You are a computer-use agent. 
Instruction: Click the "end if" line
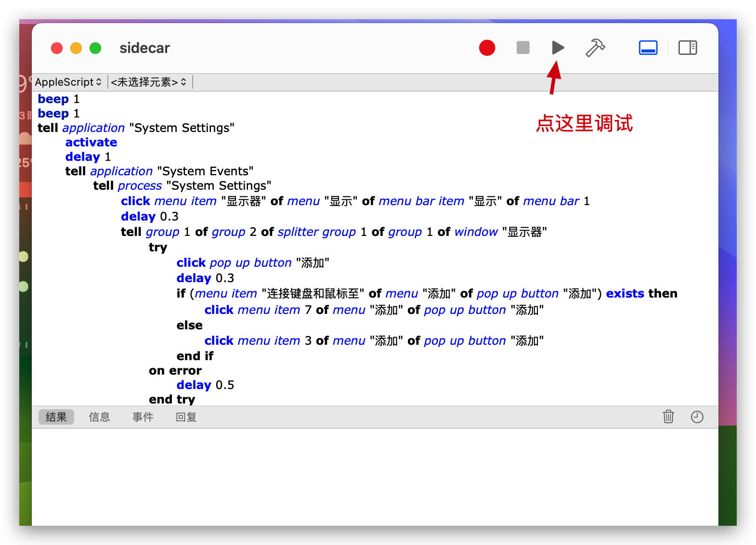tap(195, 356)
